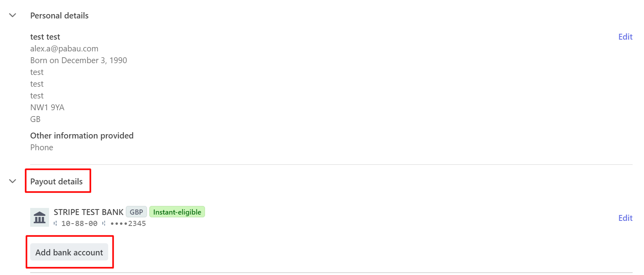
Task: Click the Other information provided label
Action: point(82,136)
